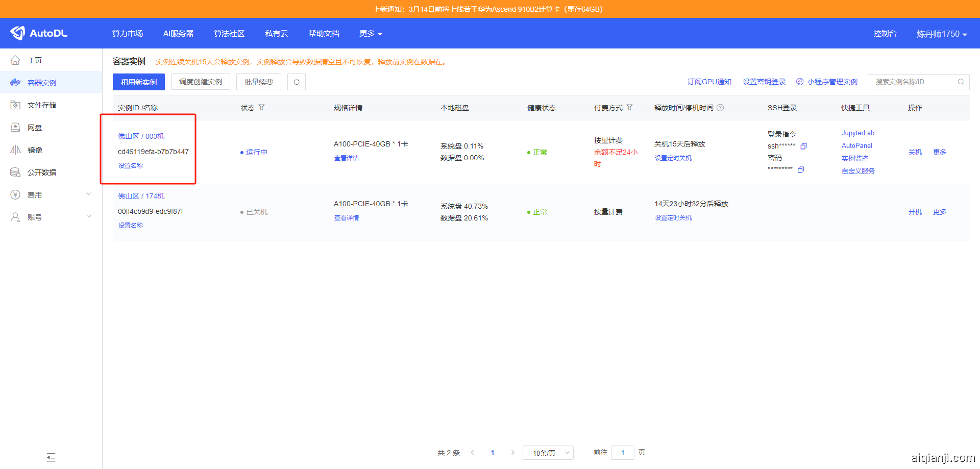Collapse the sidebar with the bottom-left icon
980x469 pixels.
click(x=51, y=458)
